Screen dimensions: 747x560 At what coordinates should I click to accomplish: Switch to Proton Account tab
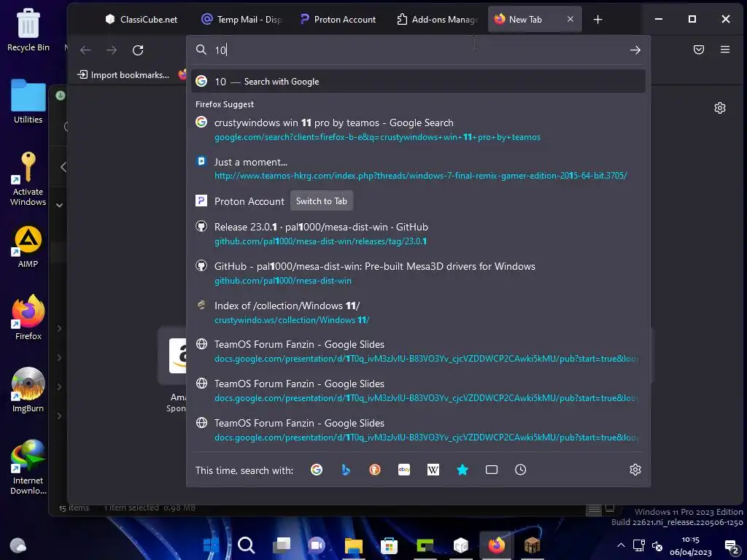pos(338,20)
